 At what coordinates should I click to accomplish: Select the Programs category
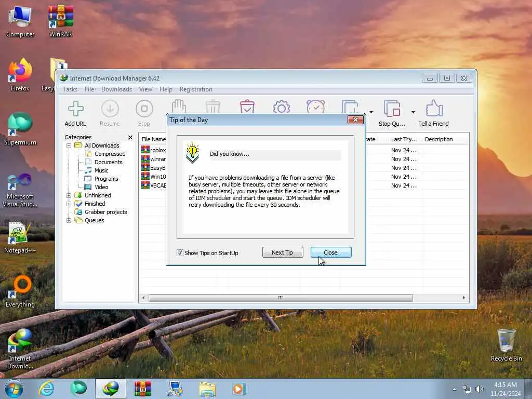click(106, 179)
